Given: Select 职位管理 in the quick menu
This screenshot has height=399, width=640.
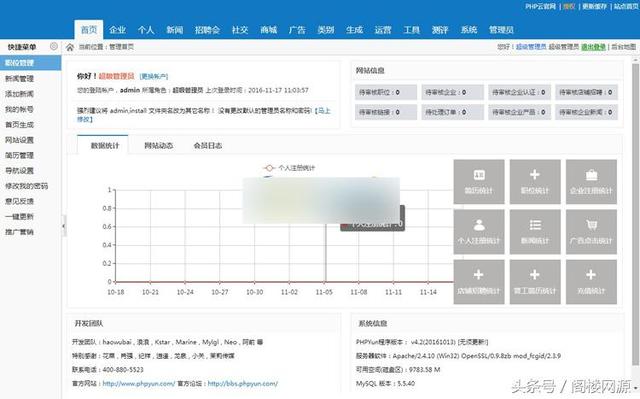Looking at the screenshot, I should pos(31,63).
